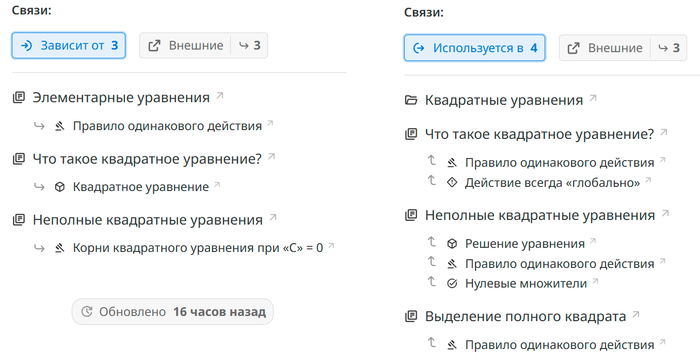The height and width of the screenshot is (364, 700).
Task: Select the «Используется в 4» tab
Action: pyautogui.click(x=475, y=48)
